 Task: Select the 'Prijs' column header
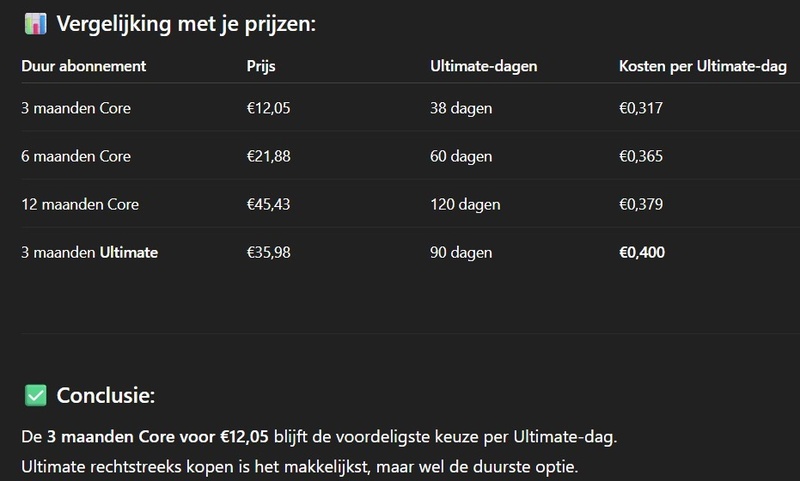click(262, 67)
